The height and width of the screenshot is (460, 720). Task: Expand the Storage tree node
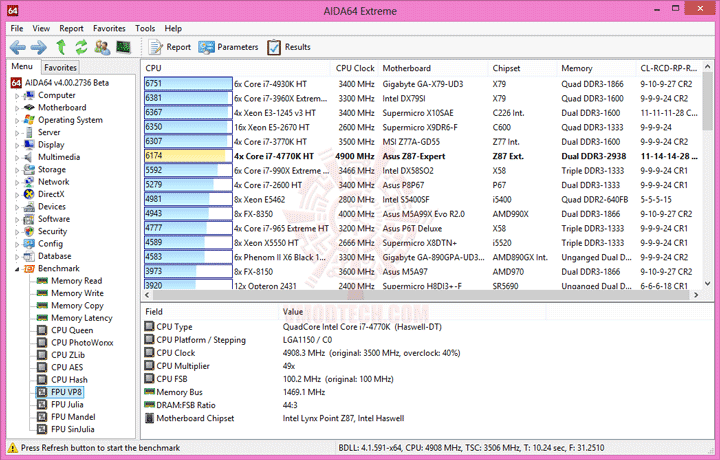tap(17, 170)
